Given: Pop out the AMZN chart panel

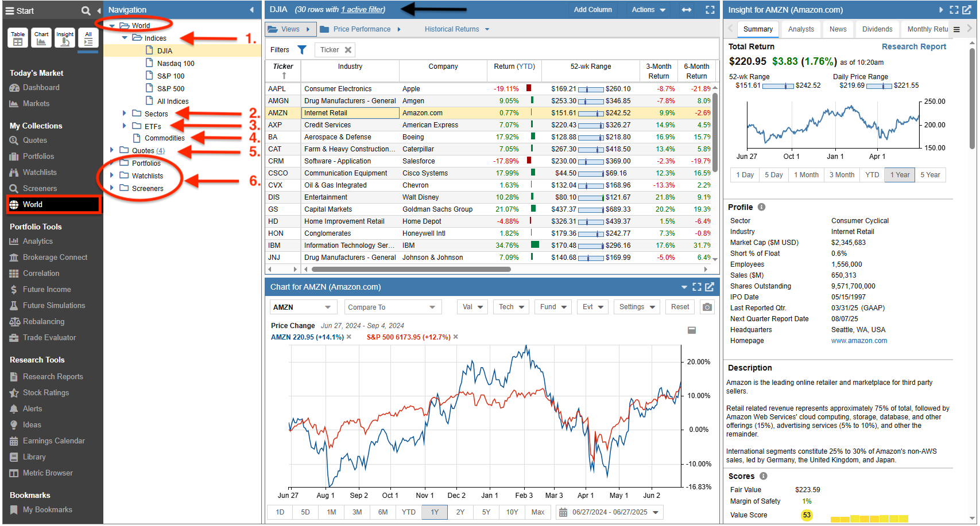Looking at the screenshot, I should [710, 287].
